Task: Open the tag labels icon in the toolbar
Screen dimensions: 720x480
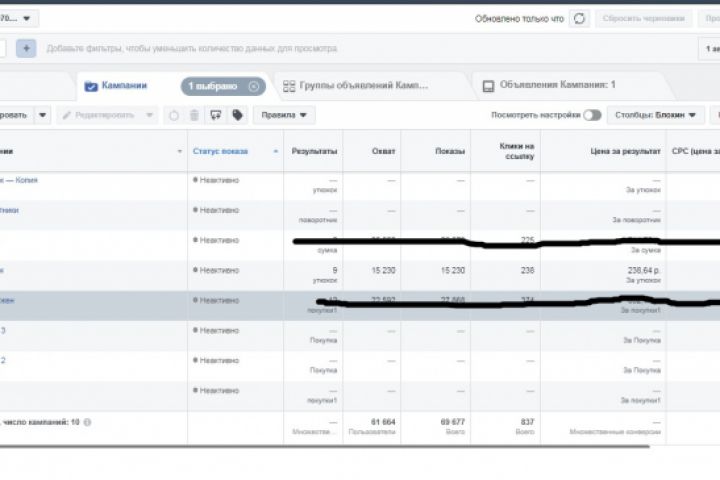Action: [x=237, y=115]
